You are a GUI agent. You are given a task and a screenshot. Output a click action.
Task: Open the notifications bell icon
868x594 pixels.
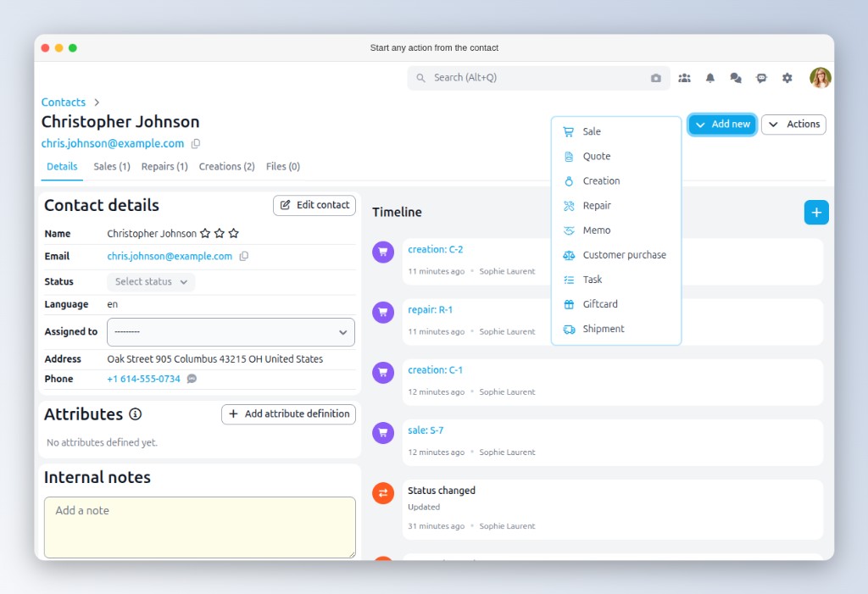pos(710,78)
